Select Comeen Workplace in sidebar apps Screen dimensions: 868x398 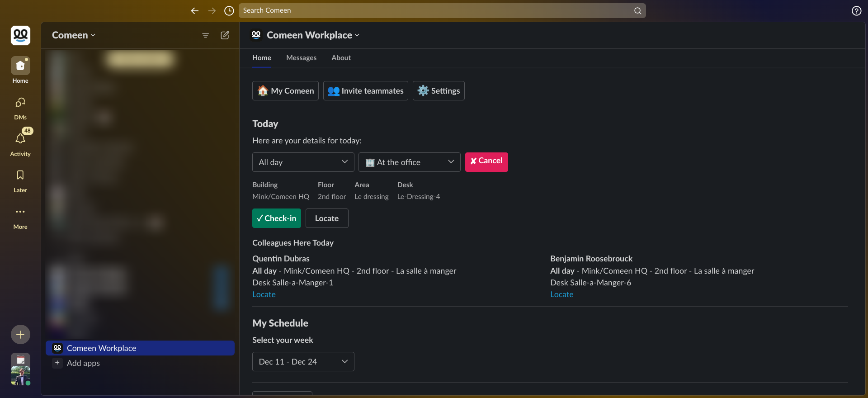point(140,348)
